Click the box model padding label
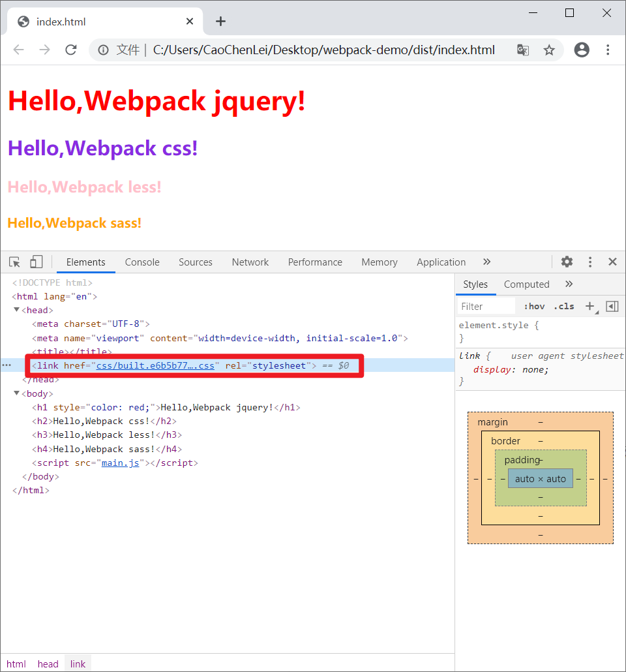 coord(522,460)
